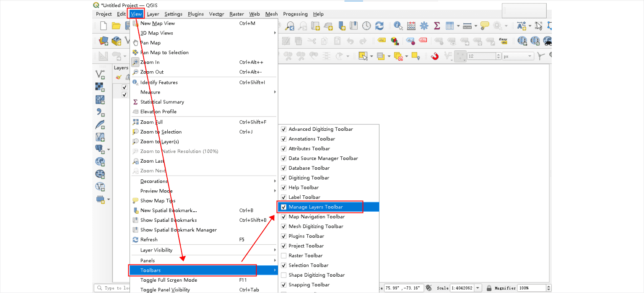Click the Layer Labeling Options yellow tag icon
Viewport: 644px width, 293px height.
382,41
